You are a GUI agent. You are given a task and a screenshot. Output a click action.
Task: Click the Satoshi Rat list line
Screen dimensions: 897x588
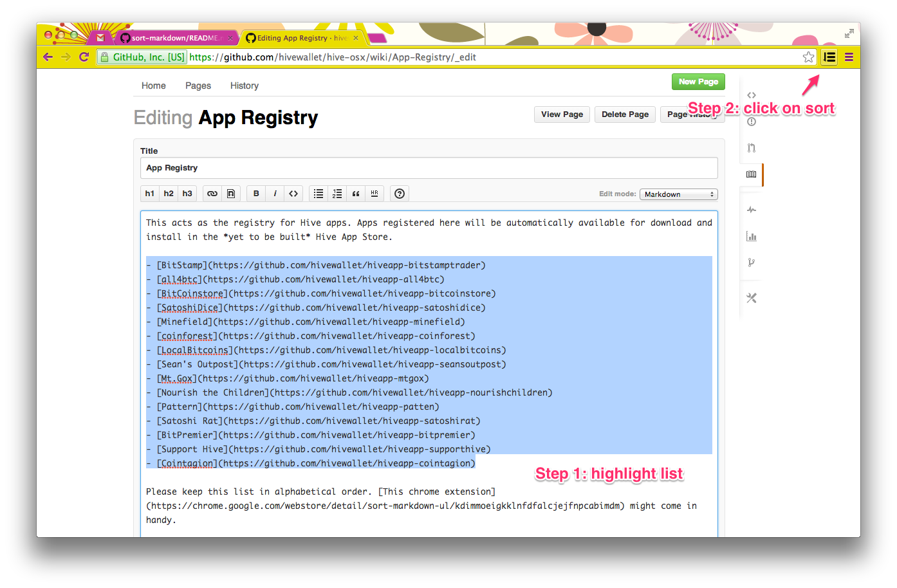click(x=313, y=421)
